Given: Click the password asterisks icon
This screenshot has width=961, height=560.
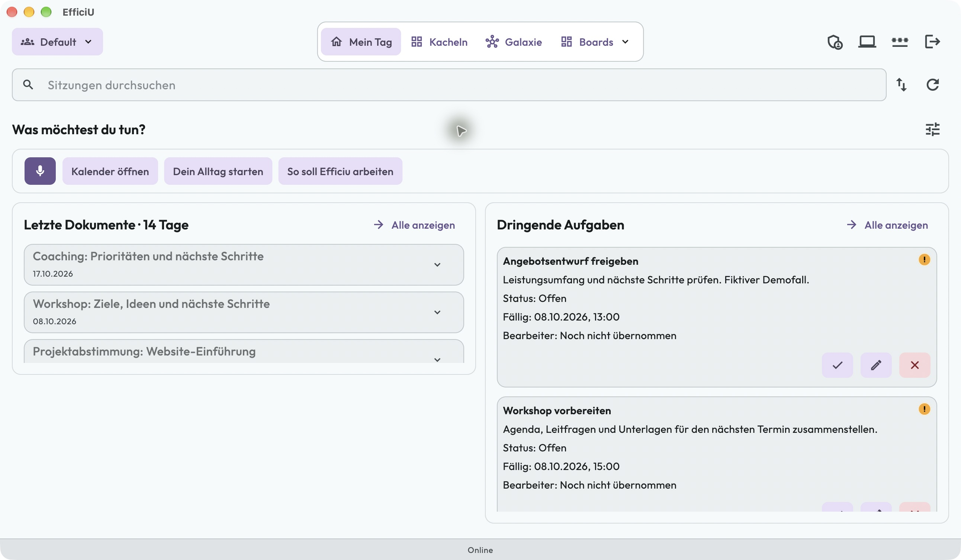Looking at the screenshot, I should (900, 42).
